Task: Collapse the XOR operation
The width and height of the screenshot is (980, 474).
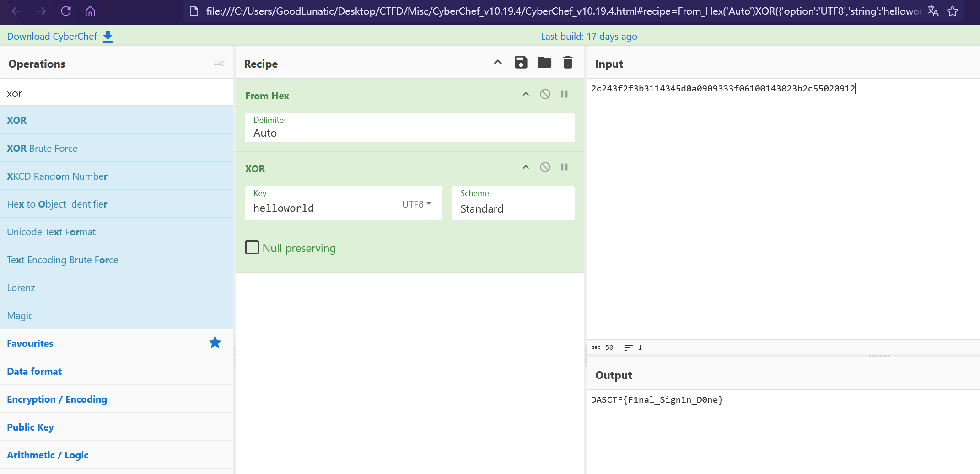Action: tap(526, 167)
